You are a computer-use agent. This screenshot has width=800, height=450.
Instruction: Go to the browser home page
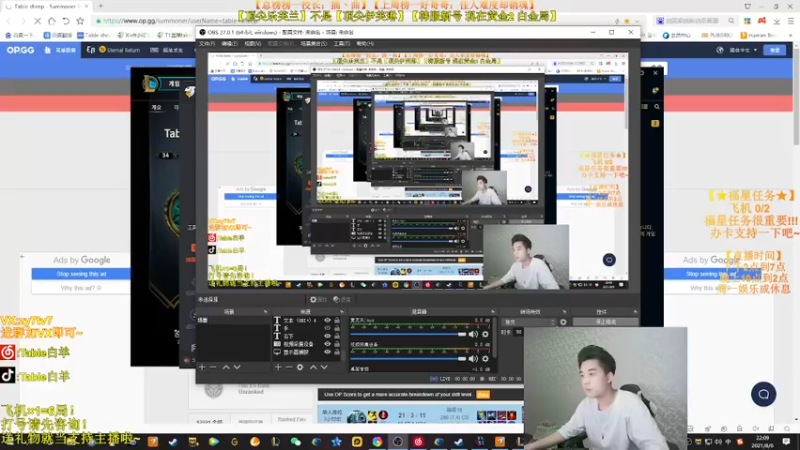52,21
